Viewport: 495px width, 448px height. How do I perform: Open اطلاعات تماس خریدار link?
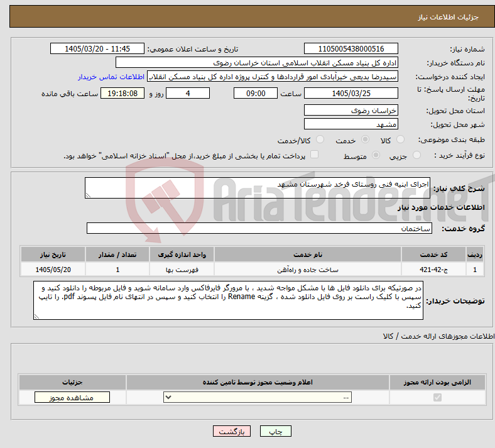[111, 77]
